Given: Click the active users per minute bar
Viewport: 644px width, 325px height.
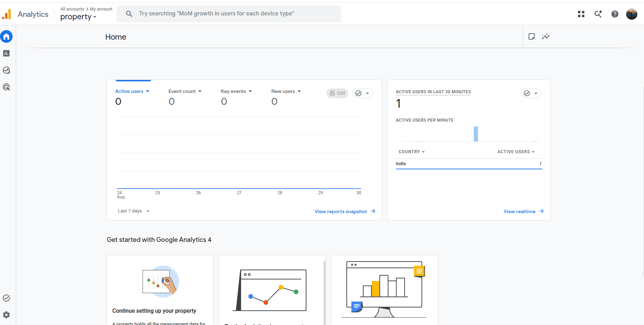Looking at the screenshot, I should (x=476, y=134).
